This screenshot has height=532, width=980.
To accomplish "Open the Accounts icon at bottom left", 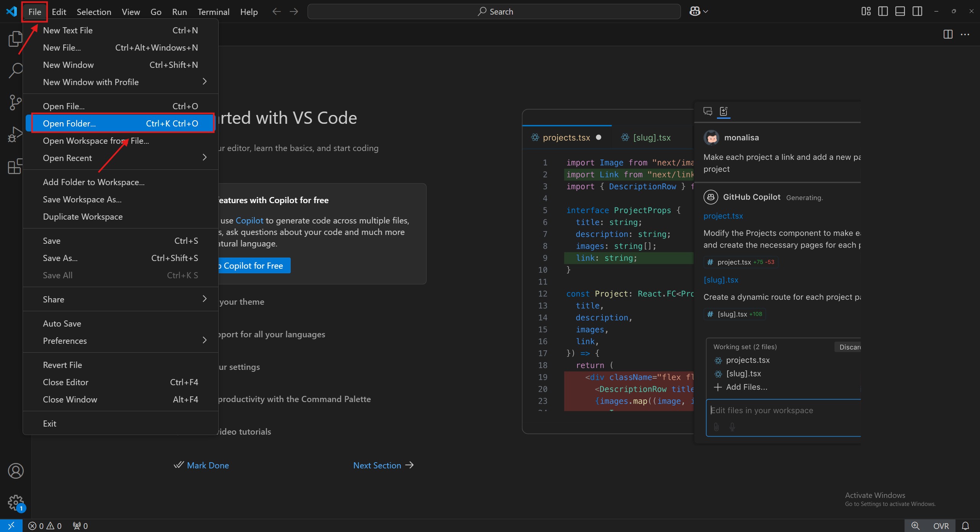I will pos(16,471).
